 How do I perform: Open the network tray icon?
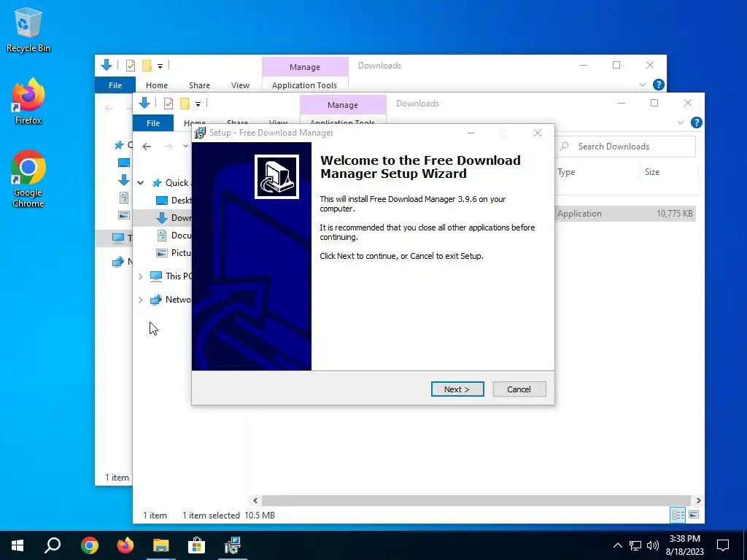(635, 545)
